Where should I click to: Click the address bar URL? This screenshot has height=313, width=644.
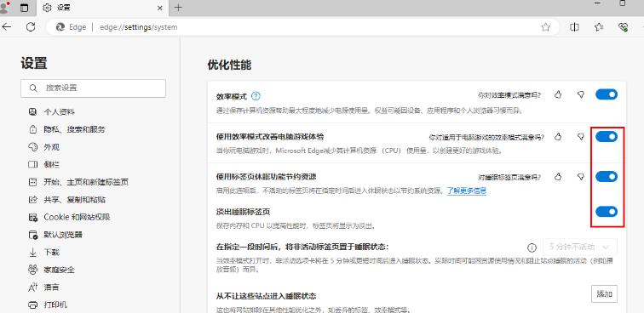pos(138,27)
